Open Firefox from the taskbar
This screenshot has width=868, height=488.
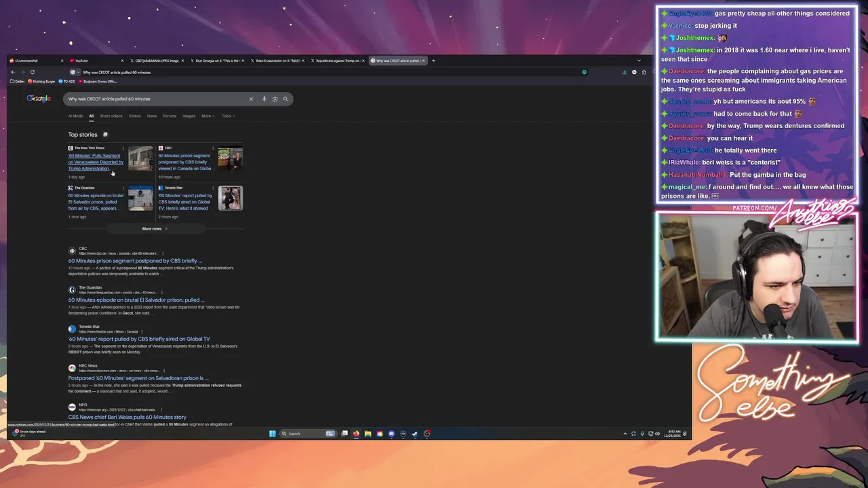[356, 434]
